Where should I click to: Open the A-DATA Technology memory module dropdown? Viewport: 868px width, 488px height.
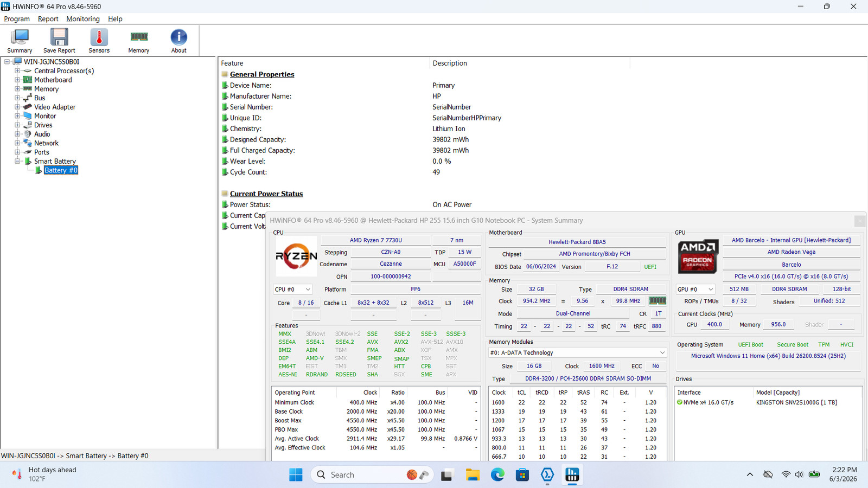coord(577,353)
